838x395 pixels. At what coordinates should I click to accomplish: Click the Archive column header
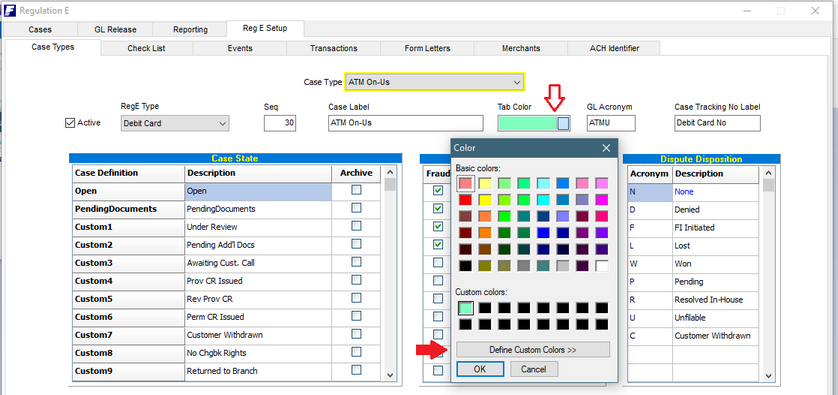coord(356,173)
